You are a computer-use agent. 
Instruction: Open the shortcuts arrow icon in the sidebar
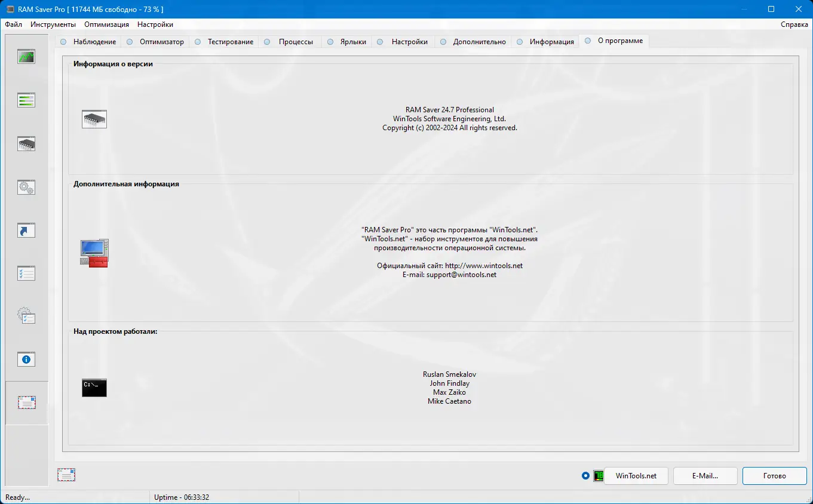(26, 231)
